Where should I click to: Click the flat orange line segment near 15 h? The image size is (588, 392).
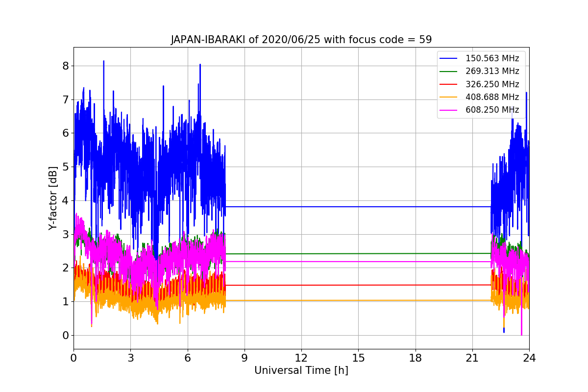358,300
